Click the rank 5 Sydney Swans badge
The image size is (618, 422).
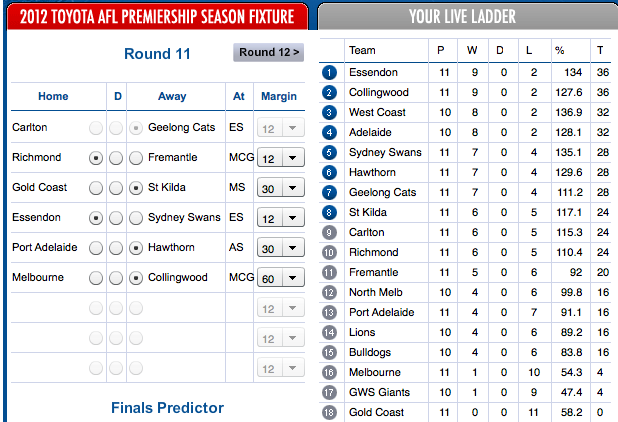point(330,152)
